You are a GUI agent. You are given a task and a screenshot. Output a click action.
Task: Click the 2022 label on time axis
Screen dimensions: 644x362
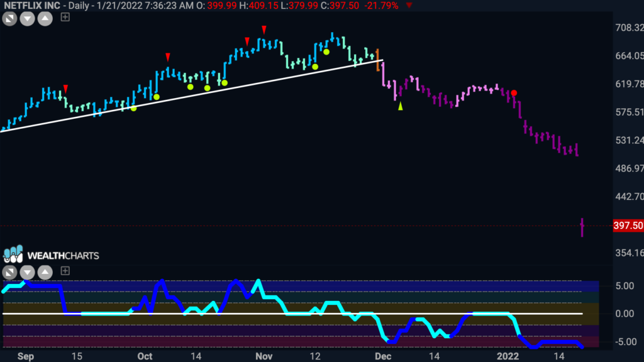click(508, 356)
